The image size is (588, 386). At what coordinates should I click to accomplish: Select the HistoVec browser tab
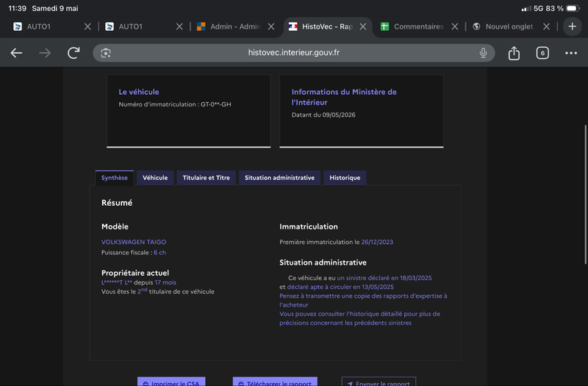[x=327, y=26]
